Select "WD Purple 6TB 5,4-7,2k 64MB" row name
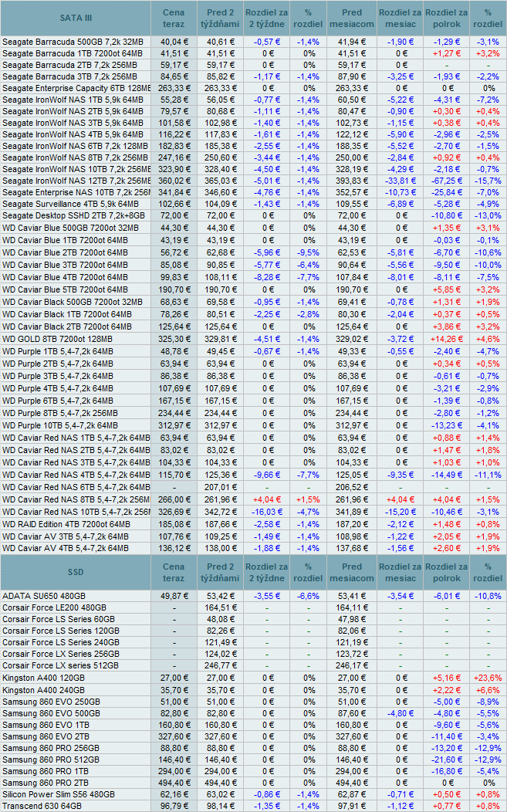 tap(57, 401)
